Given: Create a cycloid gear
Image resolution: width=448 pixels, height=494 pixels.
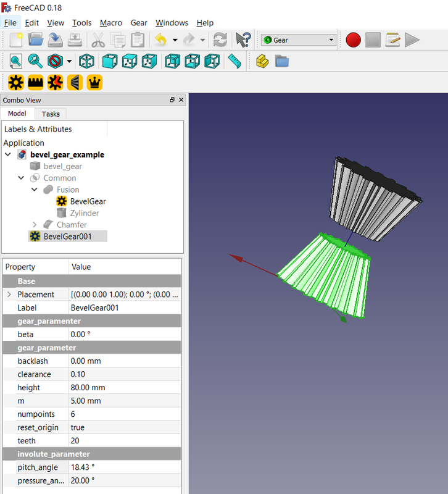Looking at the screenshot, I should click(55, 83).
